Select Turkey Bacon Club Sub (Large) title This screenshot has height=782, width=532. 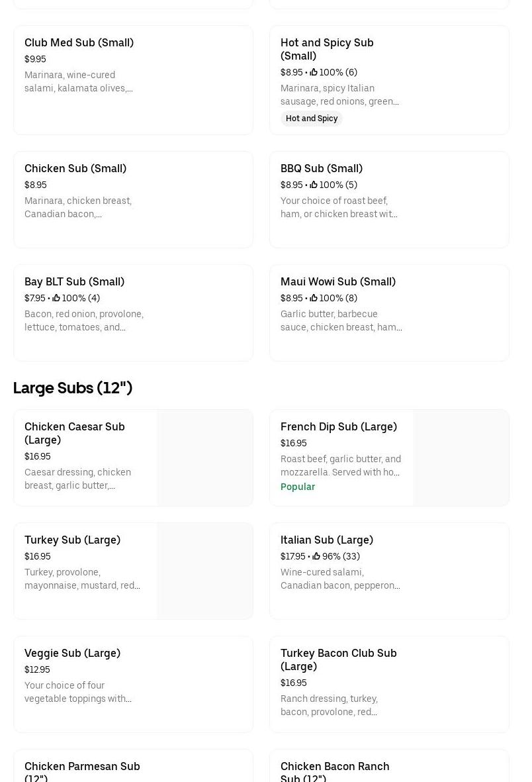(x=338, y=660)
